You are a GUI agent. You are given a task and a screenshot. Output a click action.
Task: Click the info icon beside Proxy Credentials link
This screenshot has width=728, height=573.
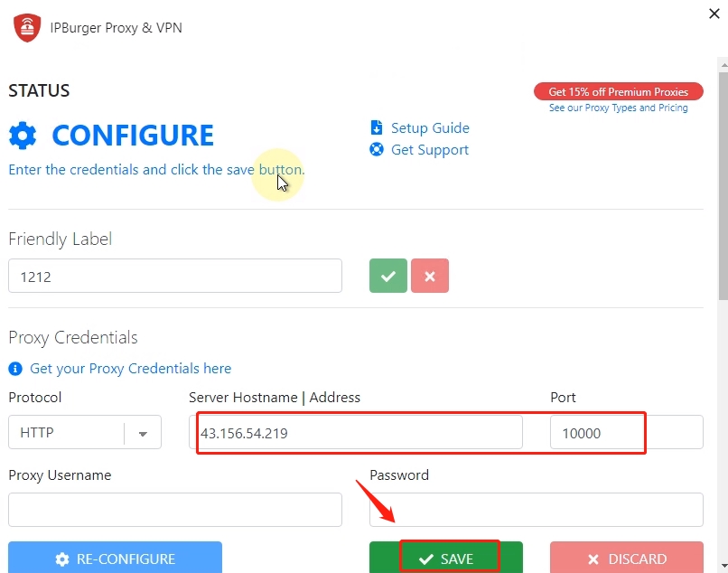(15, 369)
